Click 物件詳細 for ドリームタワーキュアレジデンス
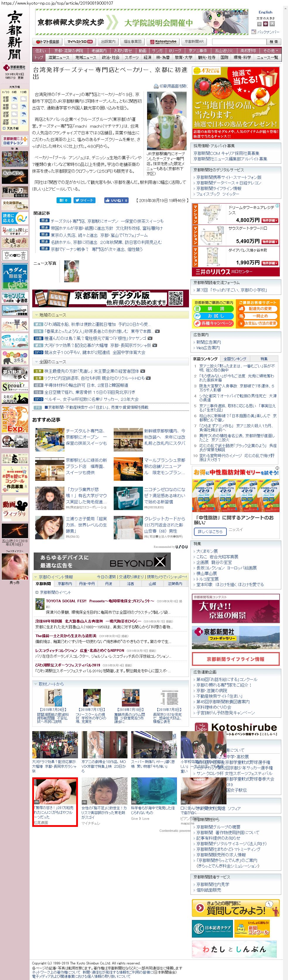Viewport: 288px width, 980px height. pos(270,220)
